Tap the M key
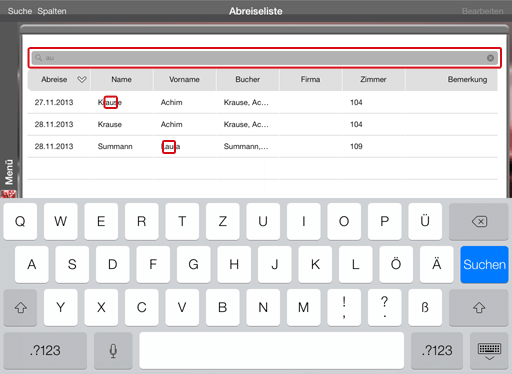The image size is (512, 374). pyautogui.click(x=304, y=307)
